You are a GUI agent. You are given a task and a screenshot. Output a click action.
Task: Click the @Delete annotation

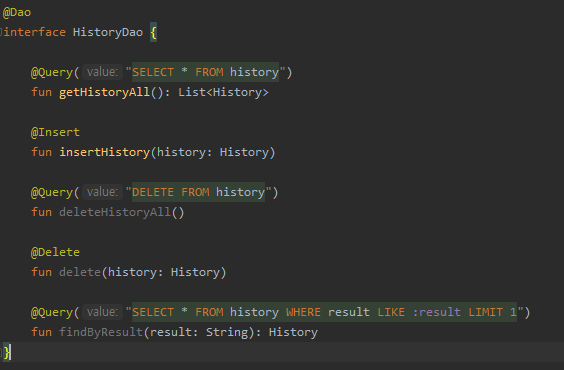click(55, 252)
